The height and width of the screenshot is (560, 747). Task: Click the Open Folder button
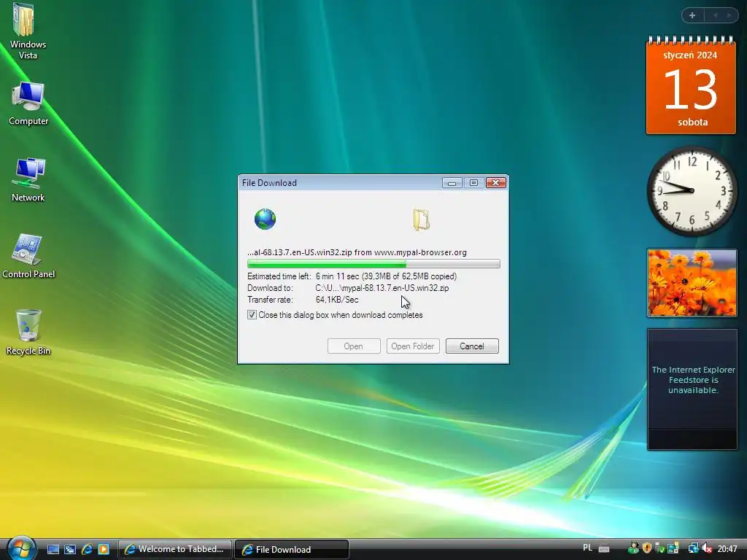point(413,346)
